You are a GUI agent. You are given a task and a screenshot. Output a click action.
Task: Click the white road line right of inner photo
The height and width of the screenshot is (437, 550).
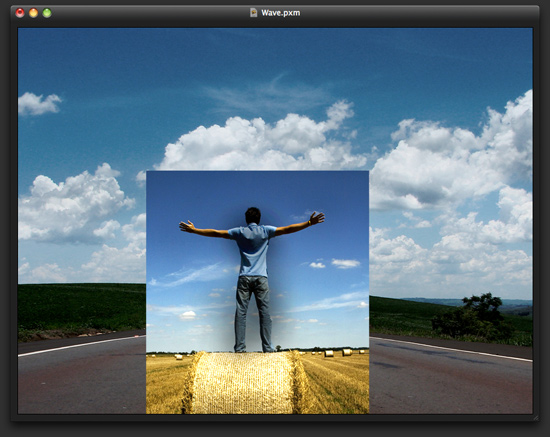point(451,349)
